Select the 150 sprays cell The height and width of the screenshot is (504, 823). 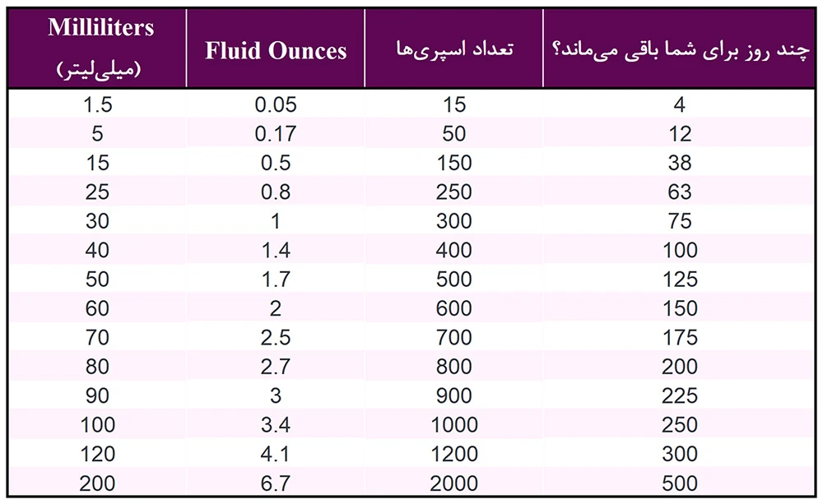(x=454, y=163)
